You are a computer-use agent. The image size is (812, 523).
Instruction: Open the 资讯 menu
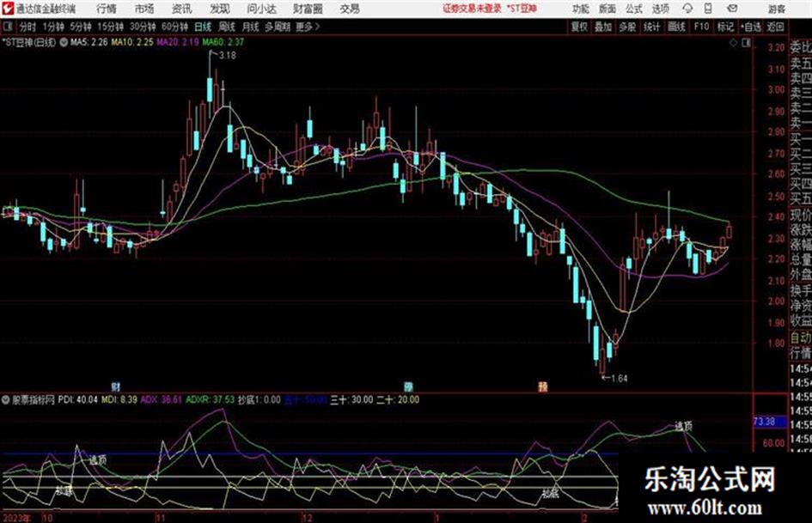click(x=181, y=9)
